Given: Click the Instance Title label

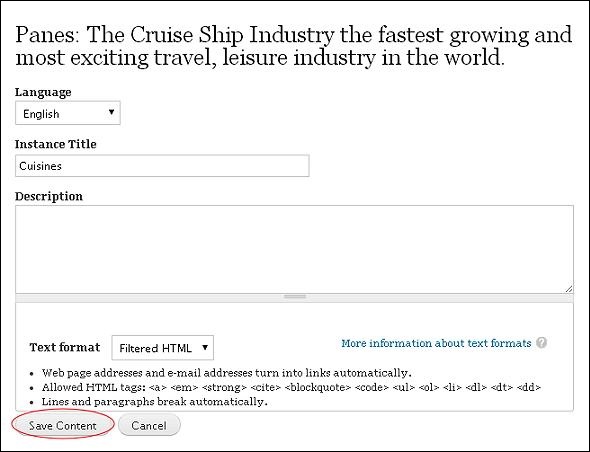Looking at the screenshot, I should (x=55, y=144).
